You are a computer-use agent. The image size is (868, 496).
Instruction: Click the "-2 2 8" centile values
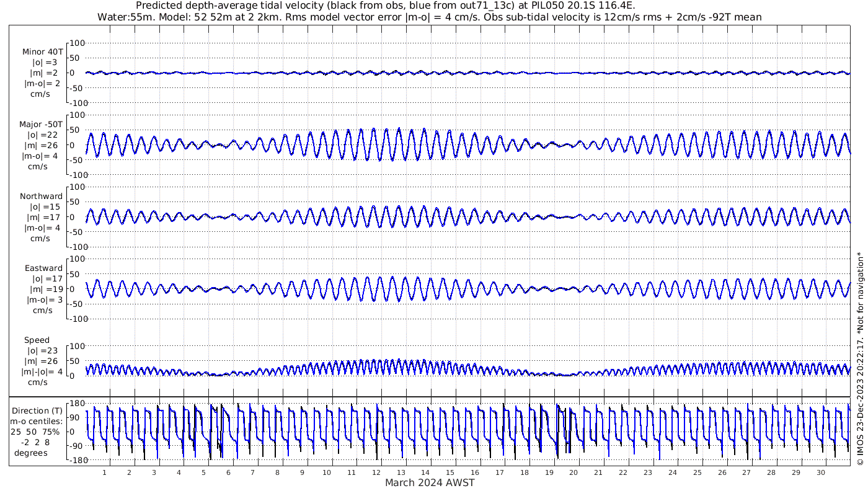coord(34,442)
